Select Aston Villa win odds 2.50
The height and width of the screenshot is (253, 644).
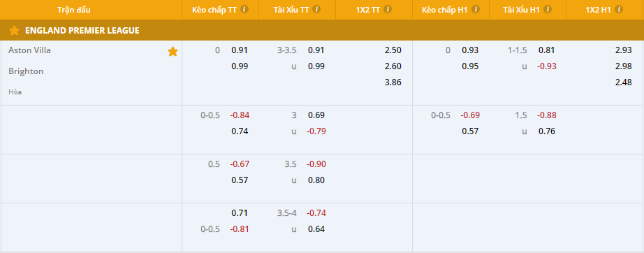(x=393, y=50)
